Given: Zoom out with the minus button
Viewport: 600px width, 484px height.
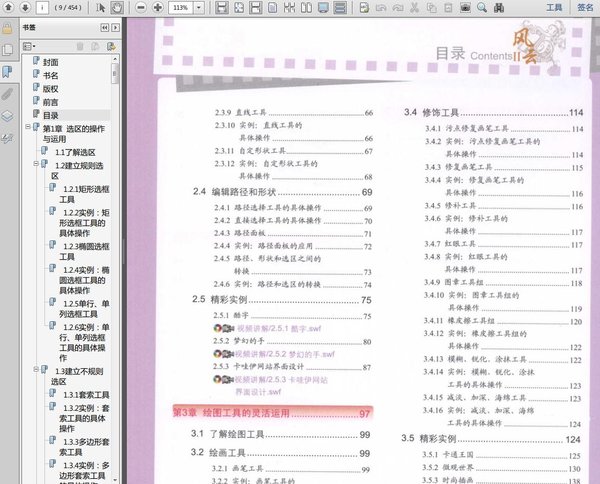Looking at the screenshot, I should coord(141,7).
